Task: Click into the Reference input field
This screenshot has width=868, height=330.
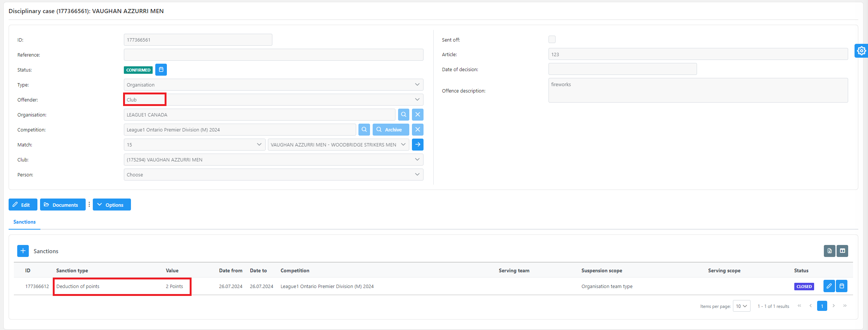Action: tap(273, 55)
